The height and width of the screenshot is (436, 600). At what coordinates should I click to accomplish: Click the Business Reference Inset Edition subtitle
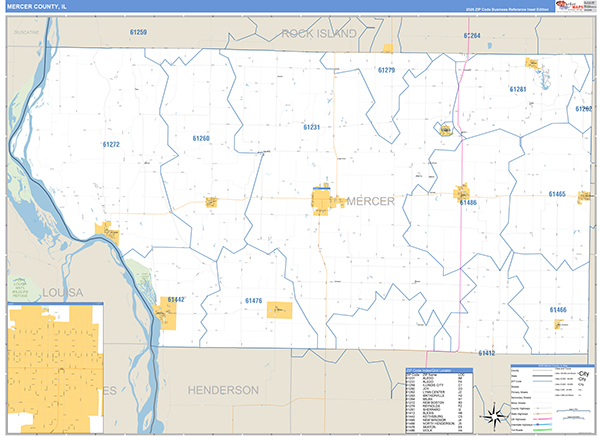[507, 9]
